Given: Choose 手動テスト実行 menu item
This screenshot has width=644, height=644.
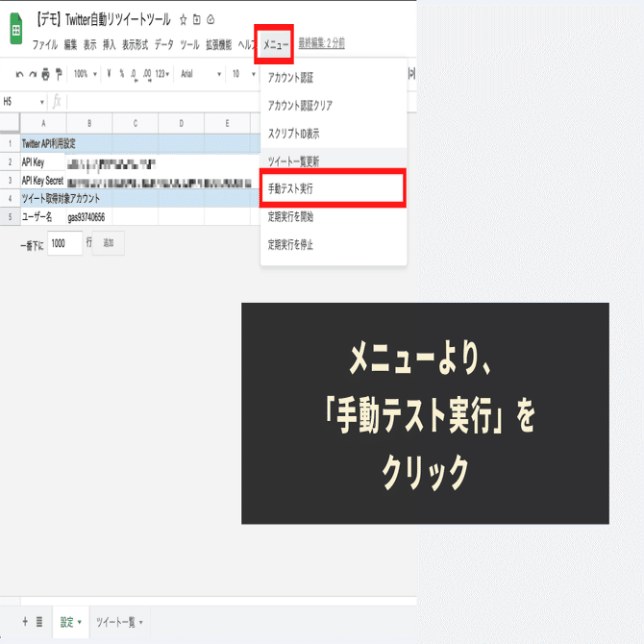Looking at the screenshot, I should pyautogui.click(x=333, y=188).
